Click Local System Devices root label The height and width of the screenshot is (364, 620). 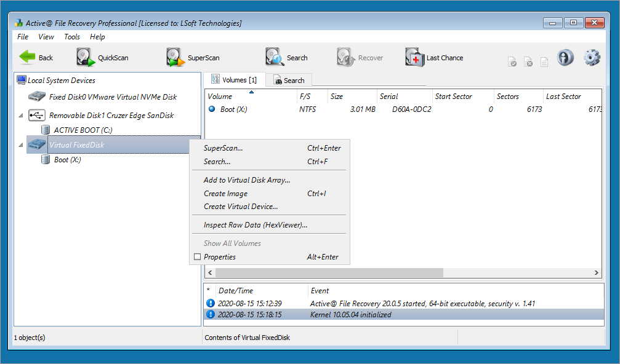coord(62,80)
